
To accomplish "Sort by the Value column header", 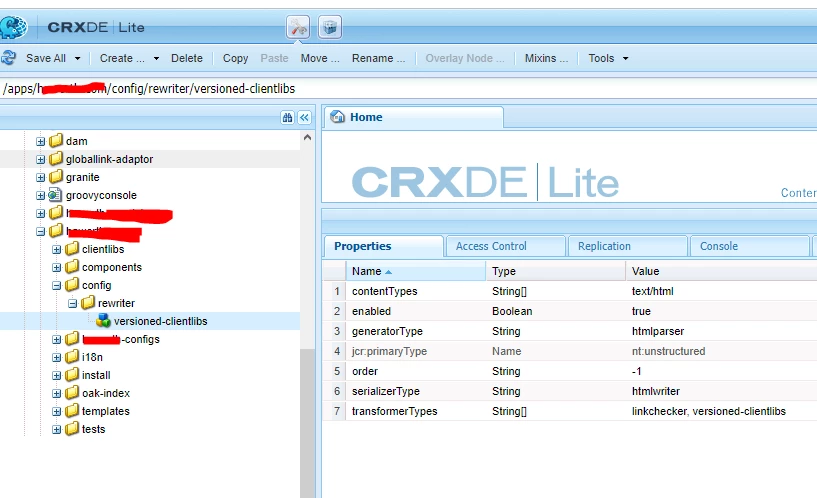I will 721,271.
